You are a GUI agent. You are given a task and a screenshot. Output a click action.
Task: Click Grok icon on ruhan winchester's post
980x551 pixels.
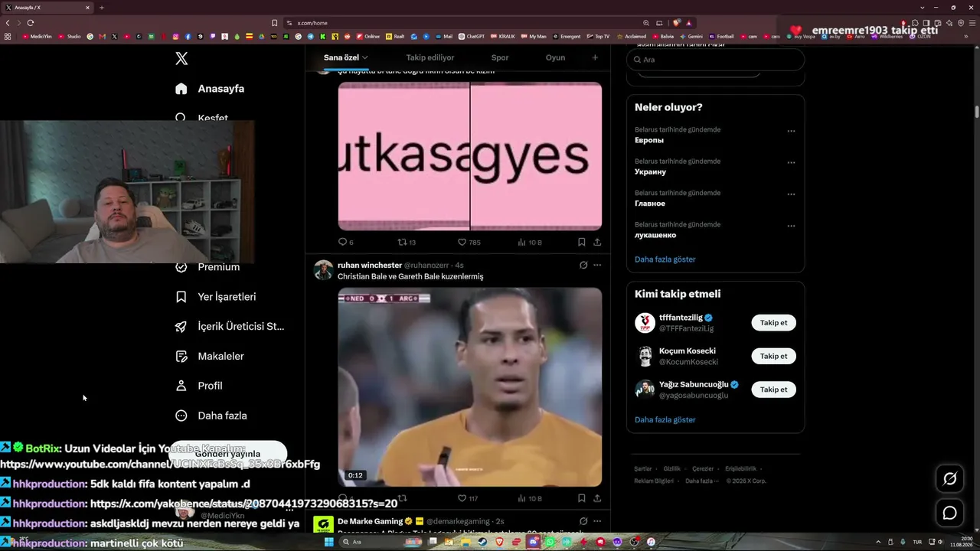[583, 265]
